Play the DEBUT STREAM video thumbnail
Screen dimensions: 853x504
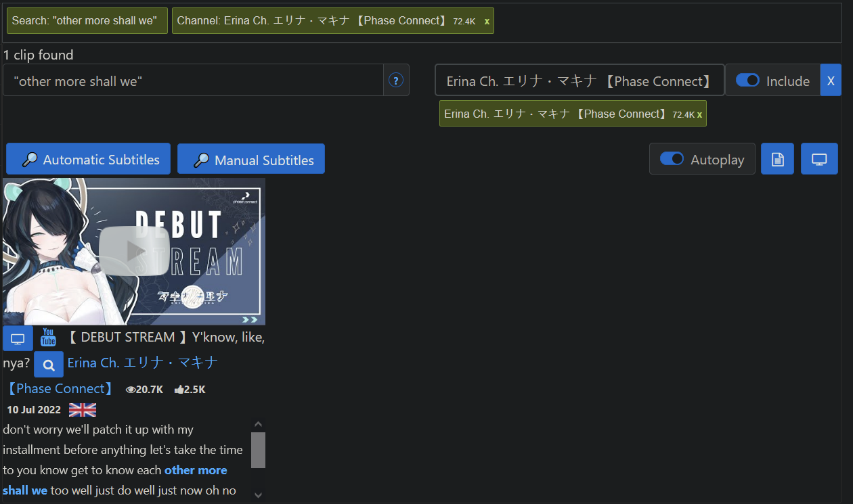134,251
